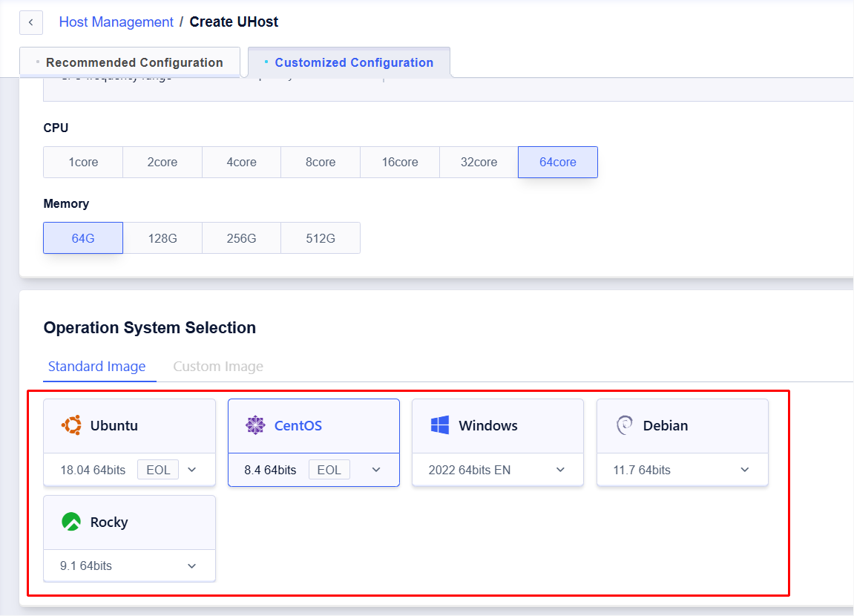This screenshot has width=854, height=616.
Task: Switch to Recommended Configuration tab
Action: tap(130, 62)
